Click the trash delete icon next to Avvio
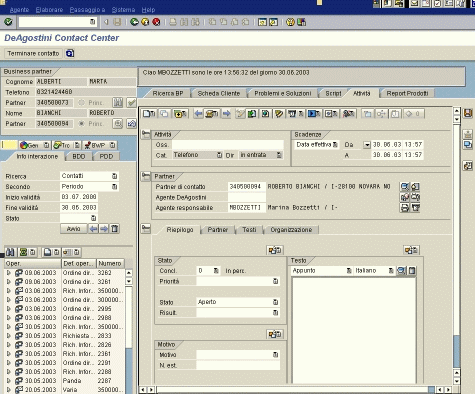This screenshot has width=475, height=394. 114,229
